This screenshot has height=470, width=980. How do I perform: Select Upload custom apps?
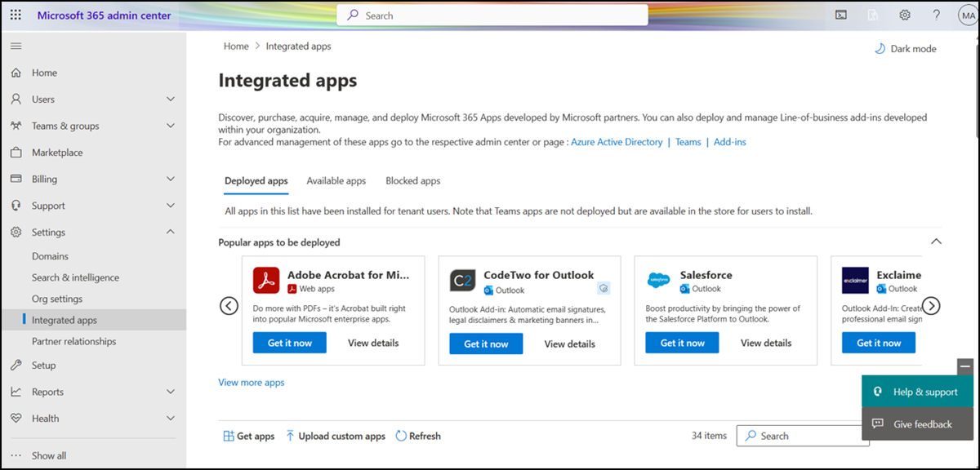click(335, 437)
